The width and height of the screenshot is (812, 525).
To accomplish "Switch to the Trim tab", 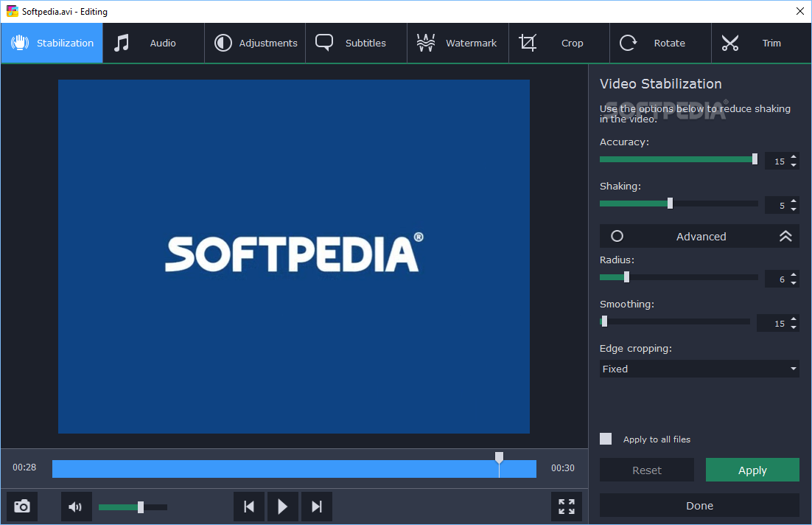I will (x=761, y=43).
